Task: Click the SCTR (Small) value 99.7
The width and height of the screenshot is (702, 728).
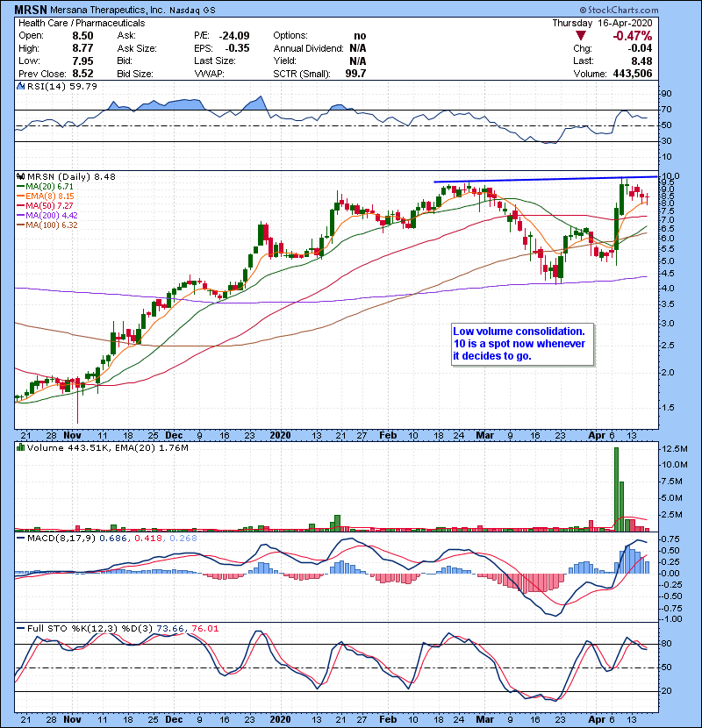Action: 355,74
